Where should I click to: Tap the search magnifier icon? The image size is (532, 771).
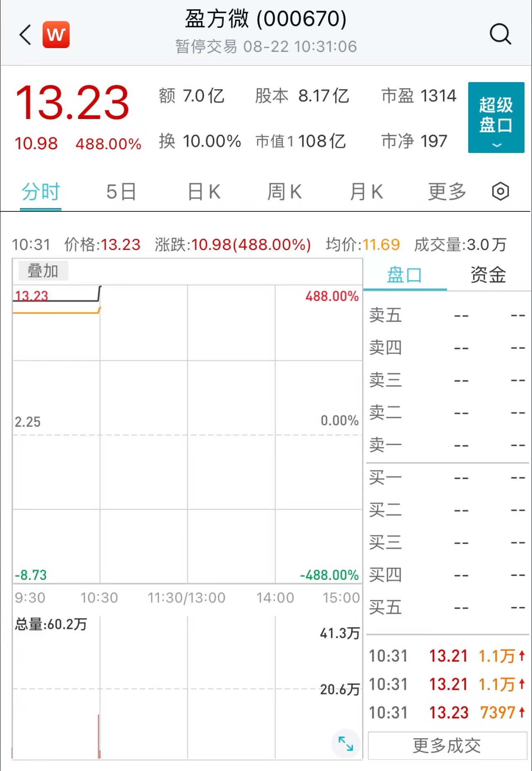click(x=500, y=34)
